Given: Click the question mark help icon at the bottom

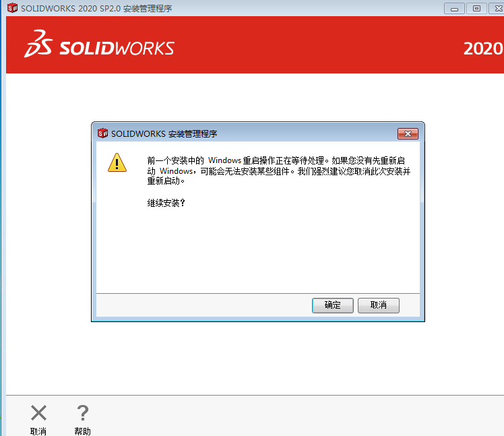Looking at the screenshot, I should [x=83, y=413].
